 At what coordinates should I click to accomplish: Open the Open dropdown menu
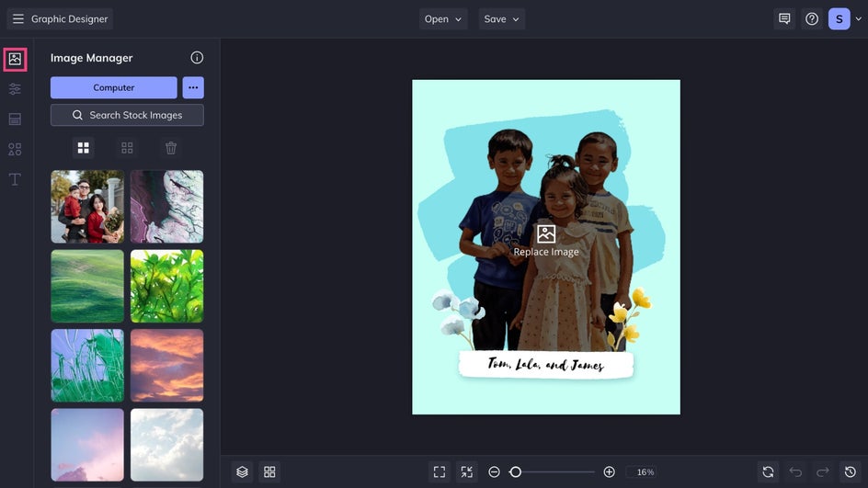pos(443,18)
